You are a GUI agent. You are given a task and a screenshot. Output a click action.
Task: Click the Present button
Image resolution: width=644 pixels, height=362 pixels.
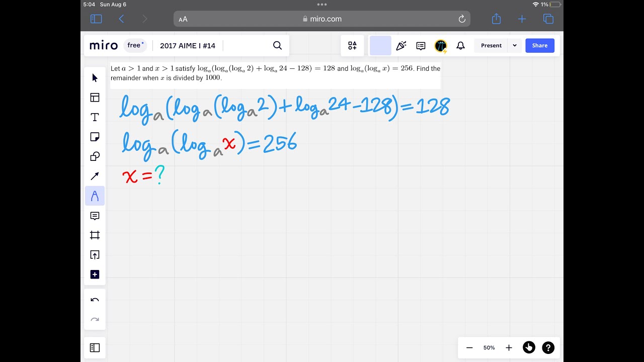[x=491, y=45]
